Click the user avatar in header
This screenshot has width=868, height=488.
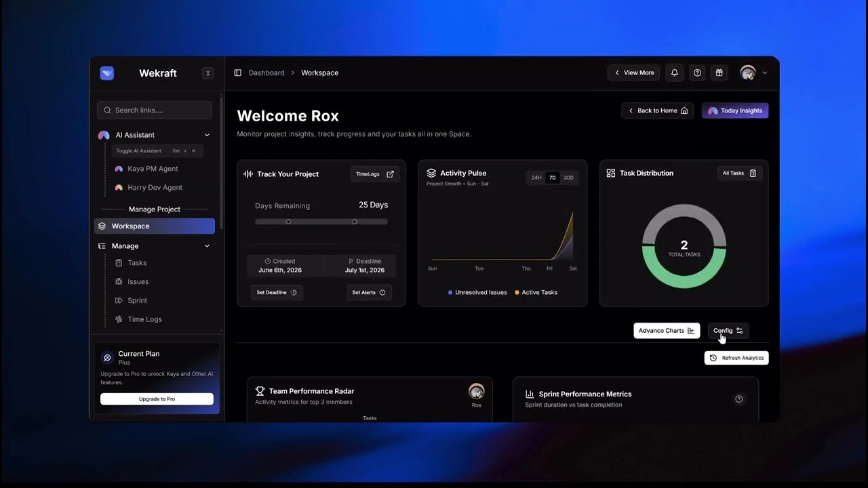point(748,73)
